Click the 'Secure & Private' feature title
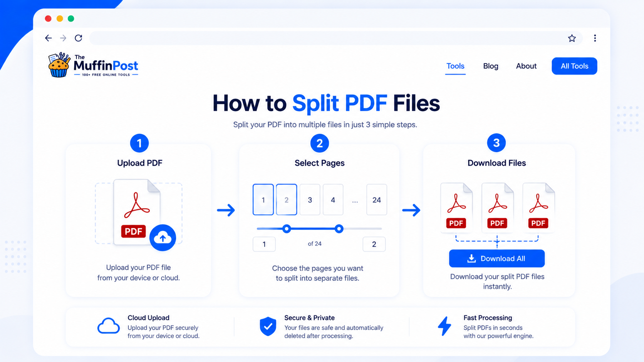Image resolution: width=644 pixels, height=362 pixels. point(309,318)
